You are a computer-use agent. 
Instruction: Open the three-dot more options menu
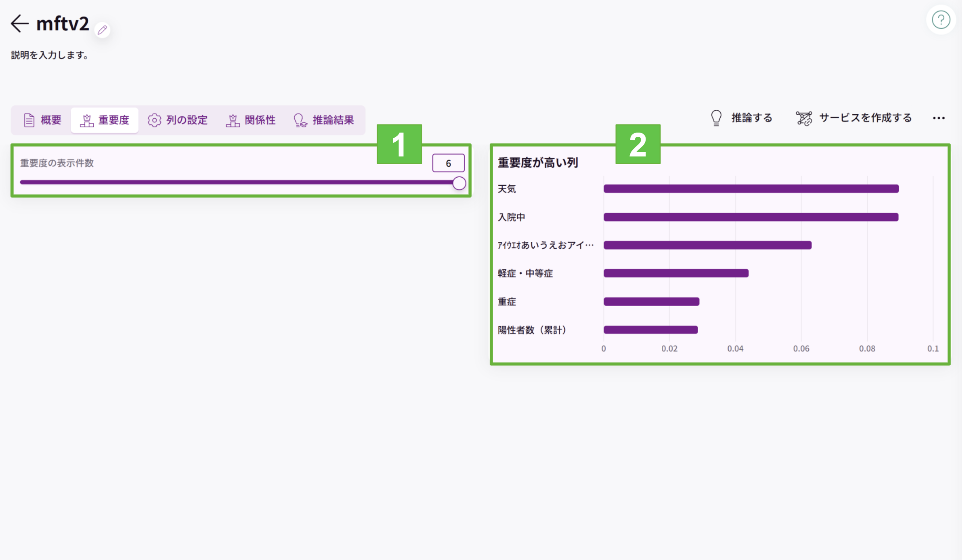939,118
